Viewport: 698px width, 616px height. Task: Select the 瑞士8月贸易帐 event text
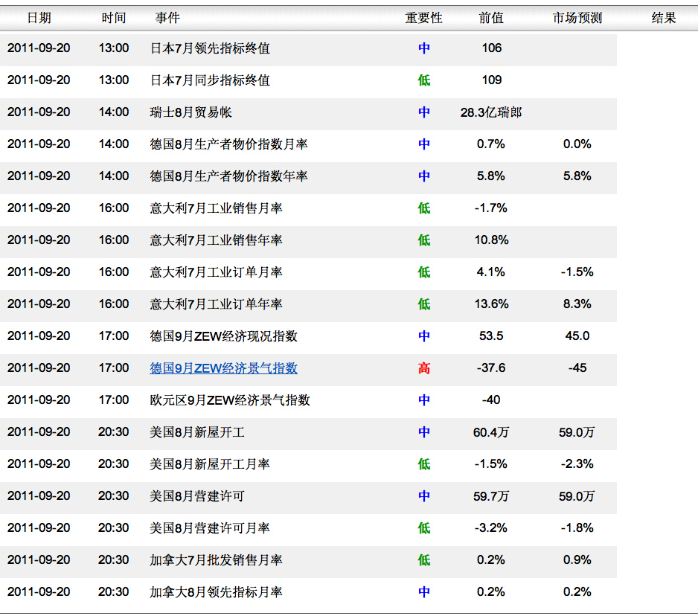point(191,112)
